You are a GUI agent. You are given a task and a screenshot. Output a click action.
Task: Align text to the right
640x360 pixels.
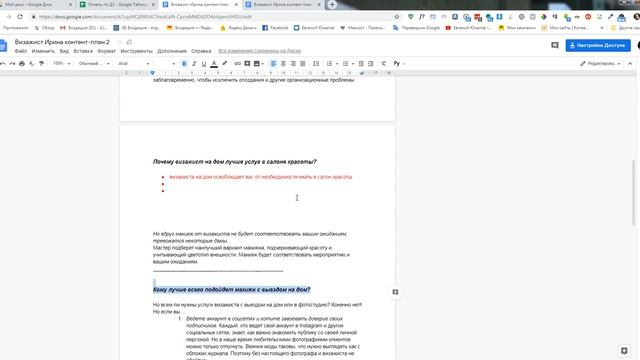(293, 64)
